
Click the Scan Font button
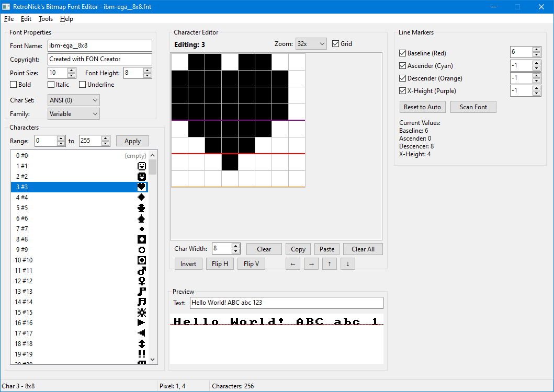tap(473, 107)
